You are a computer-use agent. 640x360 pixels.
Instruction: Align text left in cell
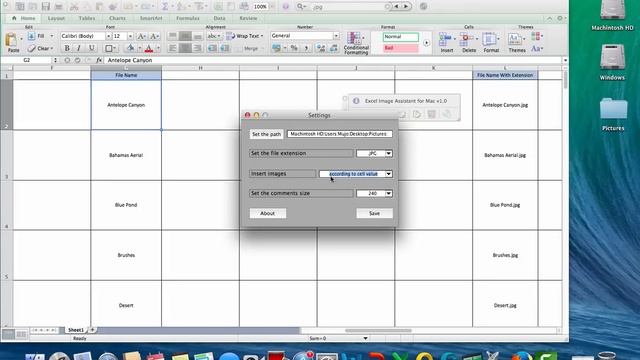173,48
